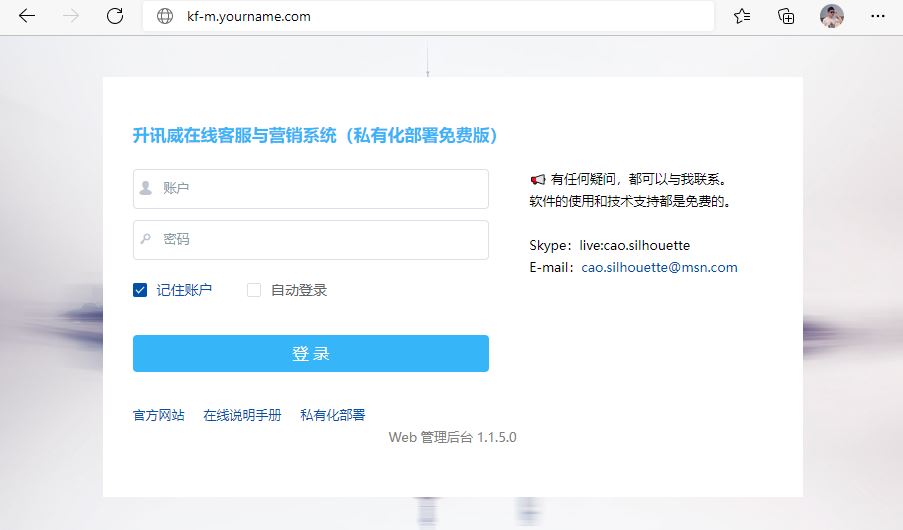Click the browser forward arrow

71,16
